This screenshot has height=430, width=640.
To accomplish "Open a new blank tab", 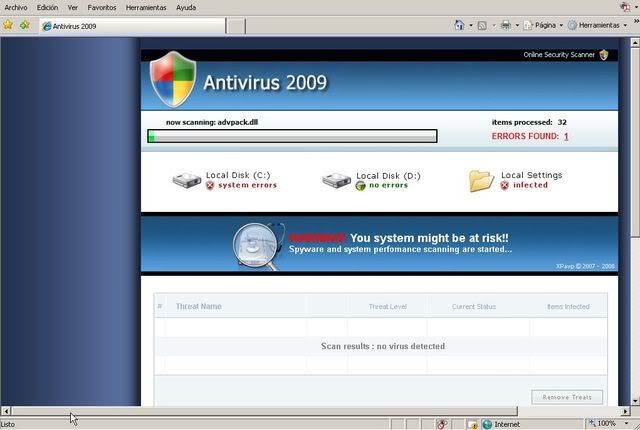I will pyautogui.click(x=236, y=26).
